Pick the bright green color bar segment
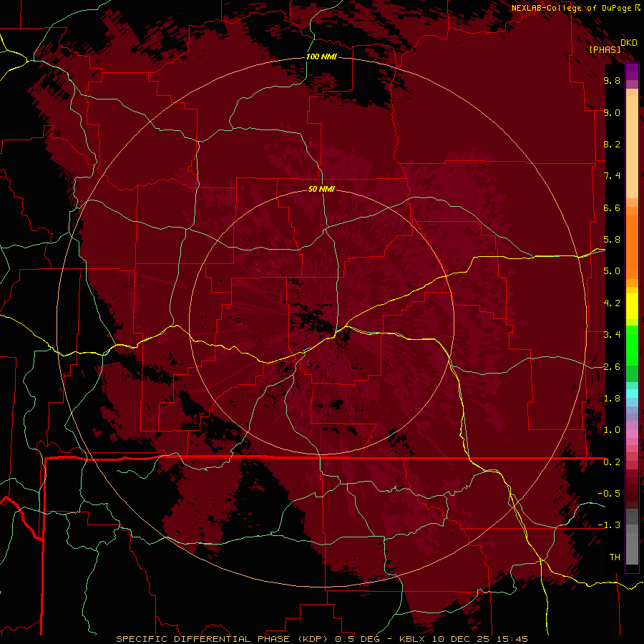The height and width of the screenshot is (644, 644). [632, 346]
